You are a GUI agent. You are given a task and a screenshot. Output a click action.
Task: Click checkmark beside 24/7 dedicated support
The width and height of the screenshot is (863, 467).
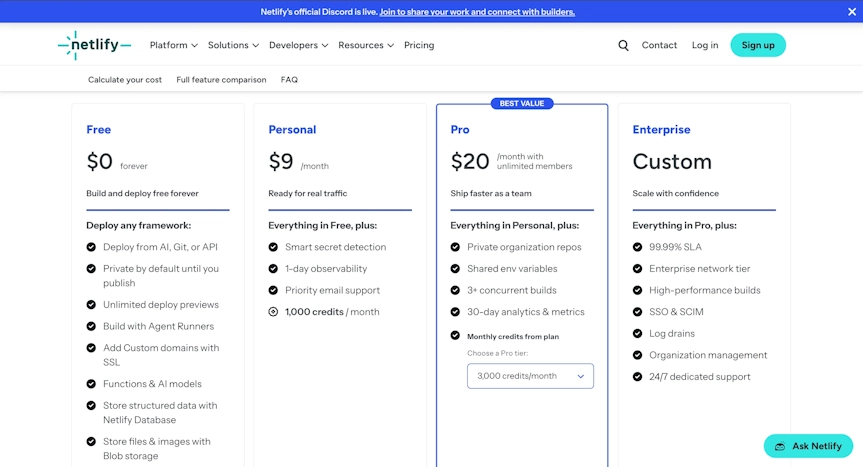pyautogui.click(x=637, y=377)
